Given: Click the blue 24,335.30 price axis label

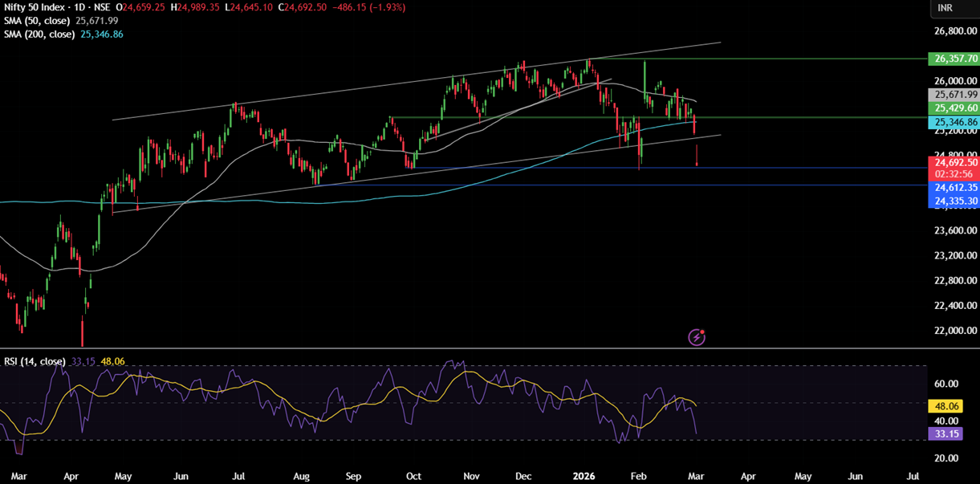Looking at the screenshot, I should pos(954,201).
